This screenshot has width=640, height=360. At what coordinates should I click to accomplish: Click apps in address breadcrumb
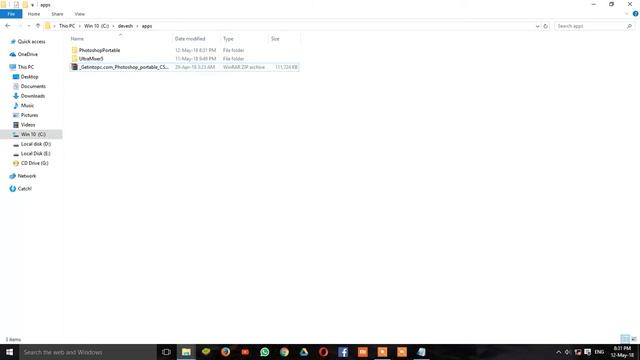pos(147,26)
